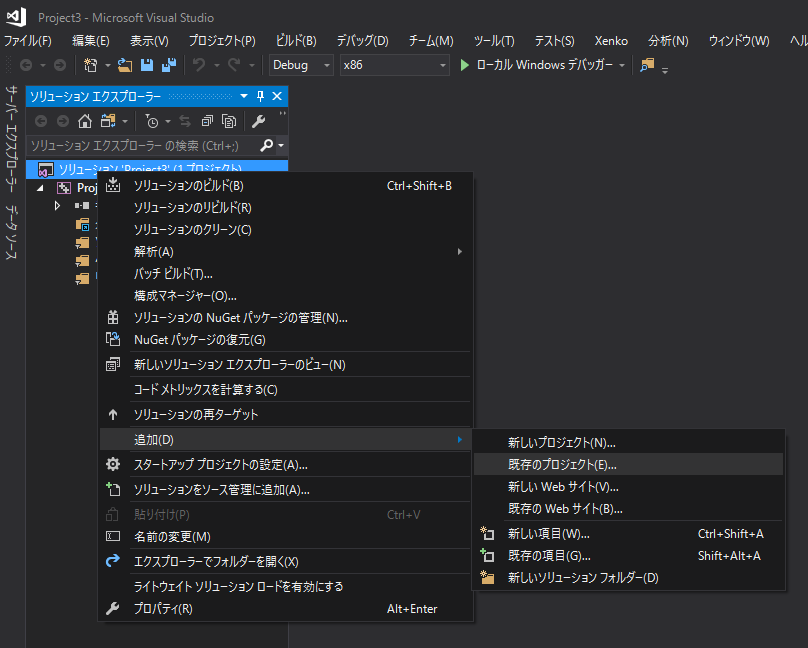Open the ファイル(F) menu
The height and width of the screenshot is (648, 808).
pyautogui.click(x=28, y=41)
